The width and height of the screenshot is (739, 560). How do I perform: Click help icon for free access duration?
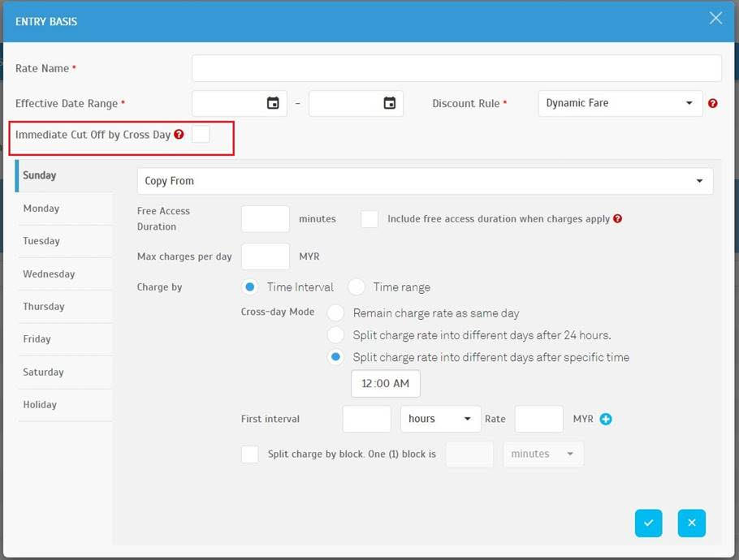618,219
